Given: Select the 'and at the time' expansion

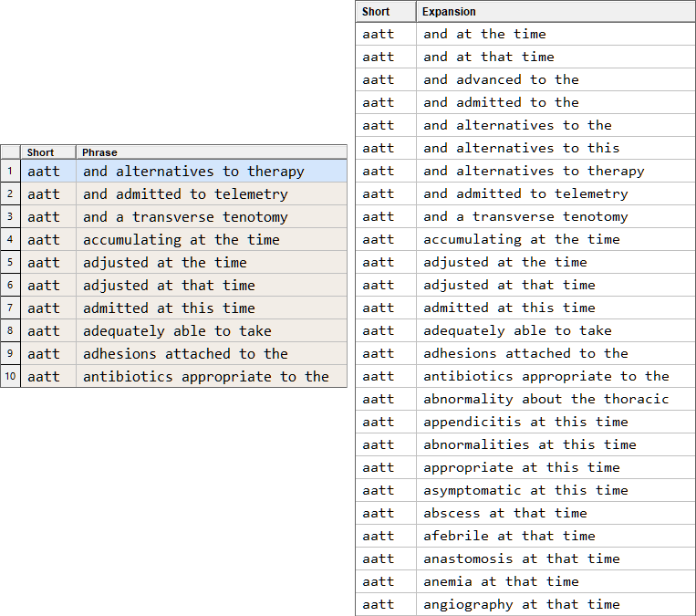Looking at the screenshot, I should click(x=484, y=34).
